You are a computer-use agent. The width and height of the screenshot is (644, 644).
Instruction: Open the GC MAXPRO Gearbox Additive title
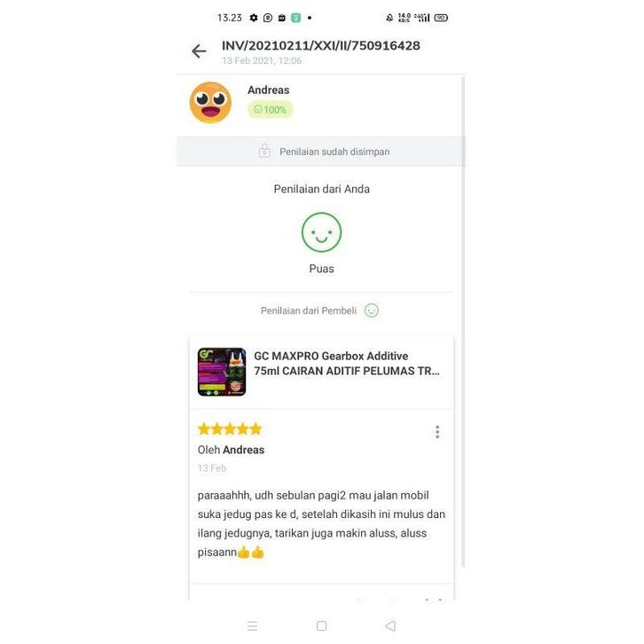click(x=347, y=364)
